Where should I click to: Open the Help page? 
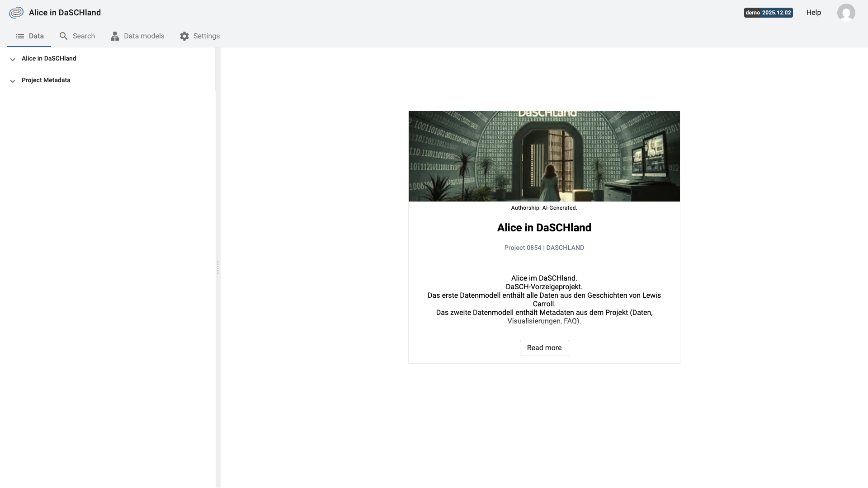813,13
